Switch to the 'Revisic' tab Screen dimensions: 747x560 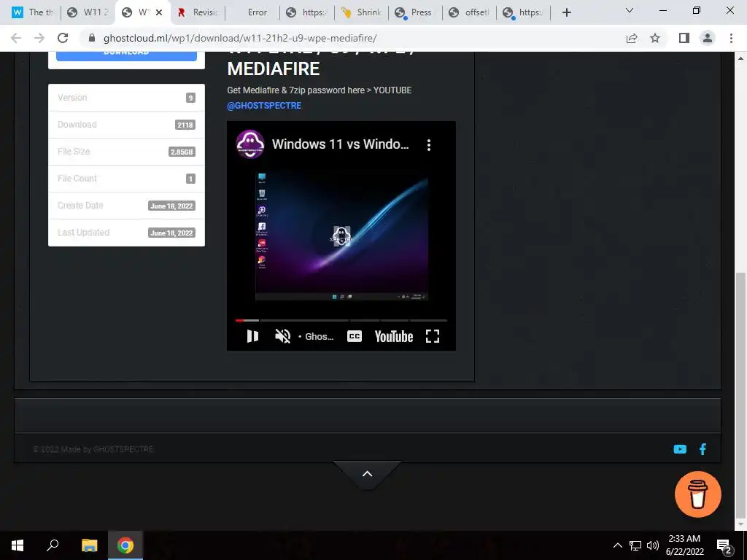tap(197, 12)
